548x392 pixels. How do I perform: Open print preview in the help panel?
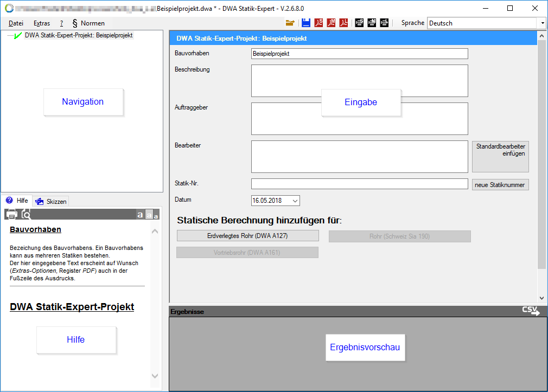(x=26, y=214)
